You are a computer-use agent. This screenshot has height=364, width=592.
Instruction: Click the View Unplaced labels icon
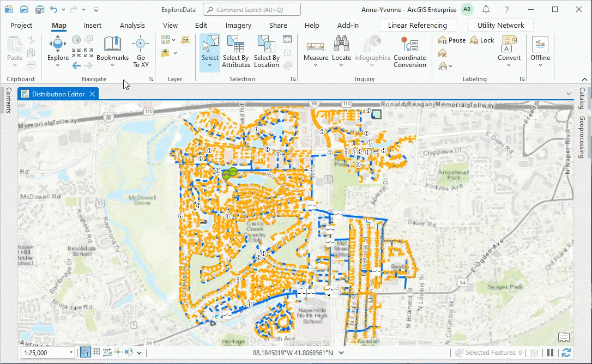[x=442, y=53]
